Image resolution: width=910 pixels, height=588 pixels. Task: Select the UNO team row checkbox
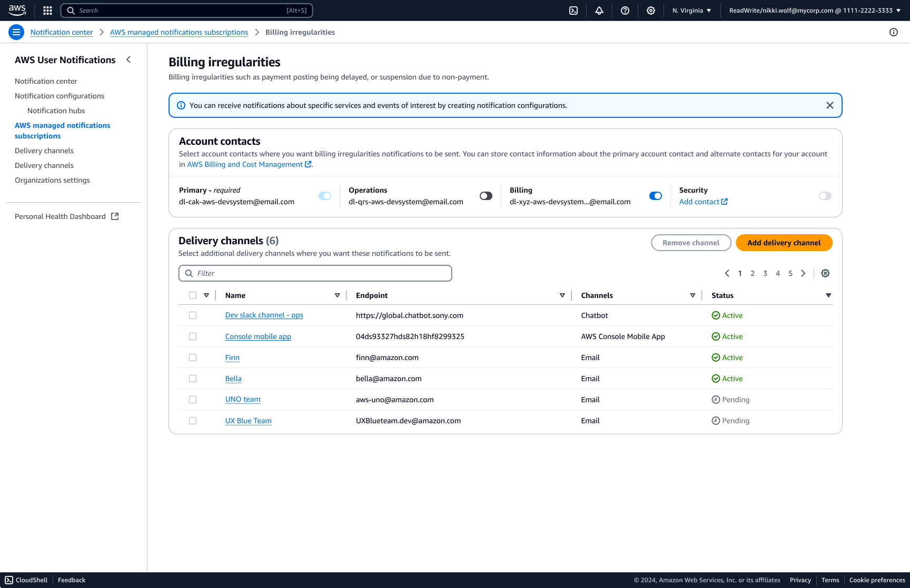coord(193,400)
